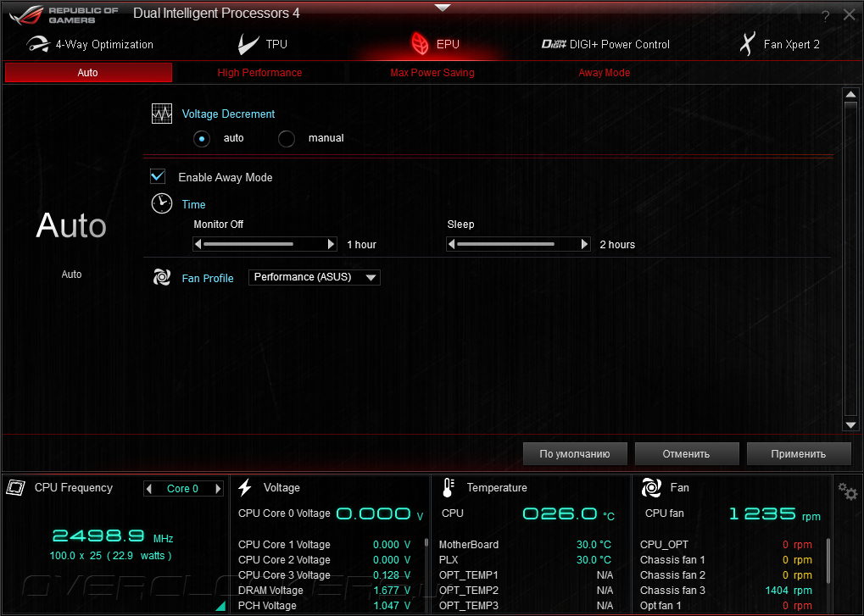Switch to Fan Xpert 2 tab
This screenshot has width=864, height=616.
779,44
